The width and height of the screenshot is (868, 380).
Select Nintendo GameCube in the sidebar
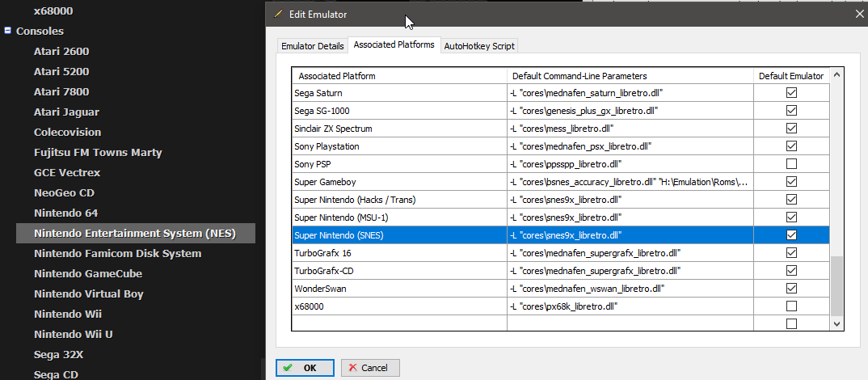(88, 273)
